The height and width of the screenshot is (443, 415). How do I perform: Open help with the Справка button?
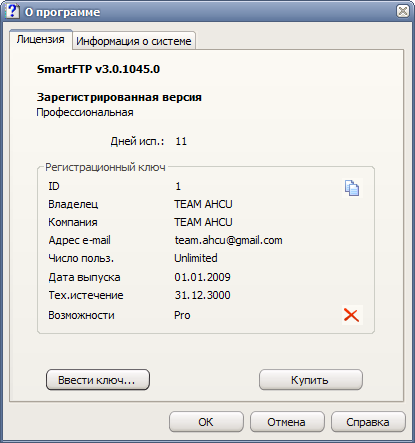coord(368,422)
